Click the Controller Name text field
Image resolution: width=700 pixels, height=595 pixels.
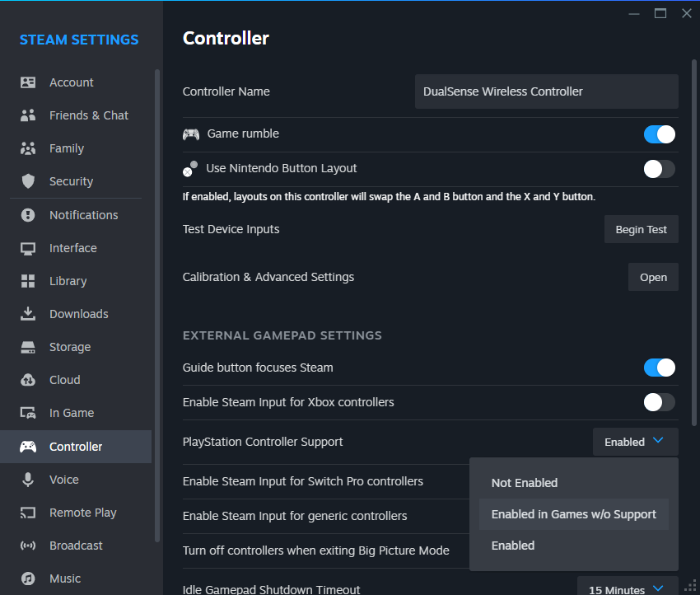coord(546,91)
